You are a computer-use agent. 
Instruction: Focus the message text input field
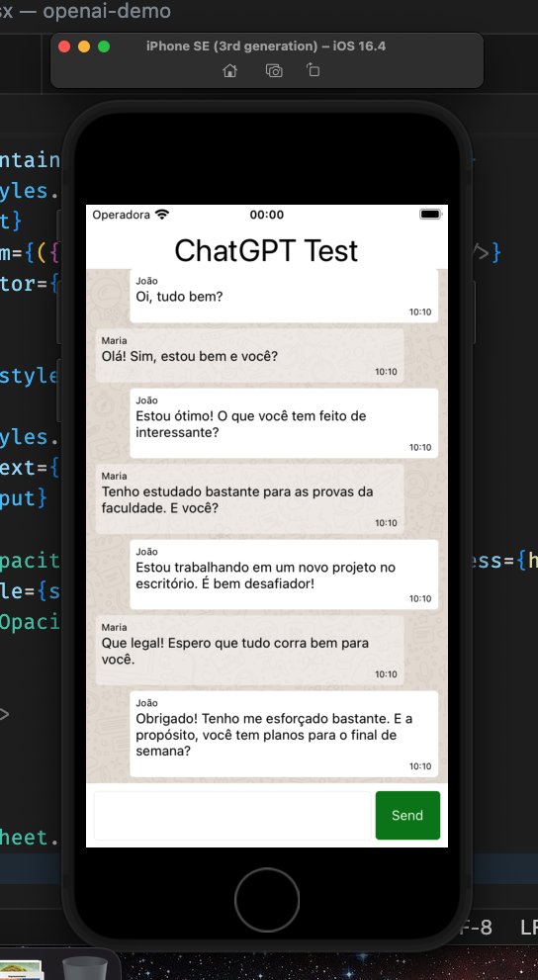[x=232, y=815]
